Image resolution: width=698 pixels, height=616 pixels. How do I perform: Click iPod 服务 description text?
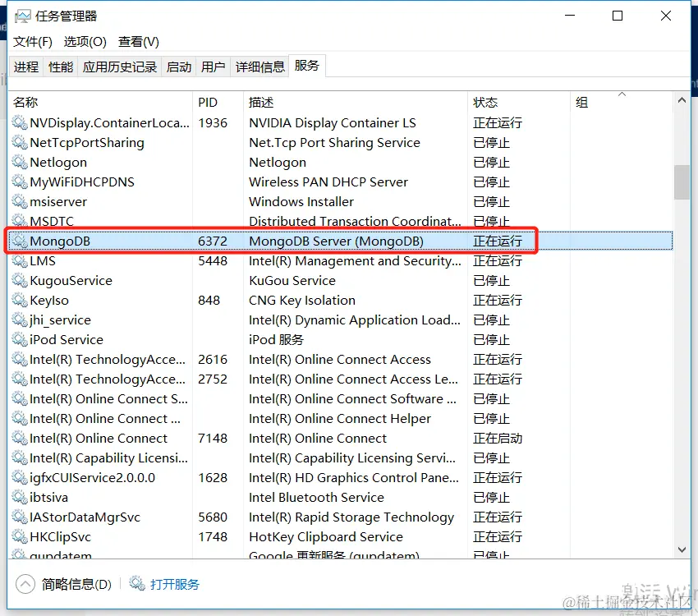276,339
